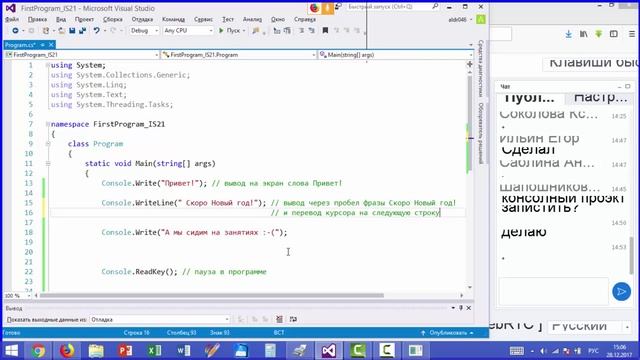Open the aldr046 user account menu
Screen dimensions: 640x360
[460, 20]
